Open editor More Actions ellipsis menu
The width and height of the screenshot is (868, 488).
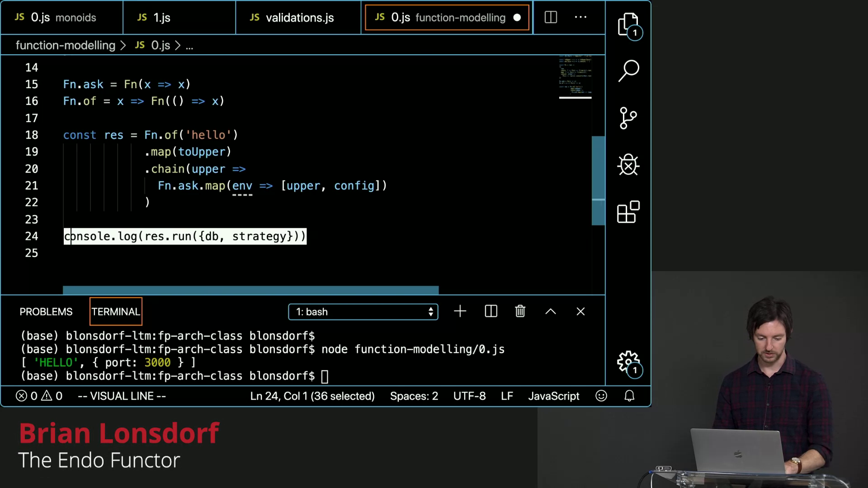pyautogui.click(x=580, y=17)
